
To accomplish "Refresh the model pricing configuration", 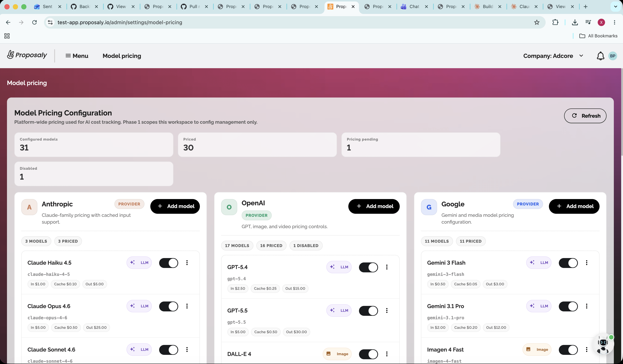I will click(585, 116).
